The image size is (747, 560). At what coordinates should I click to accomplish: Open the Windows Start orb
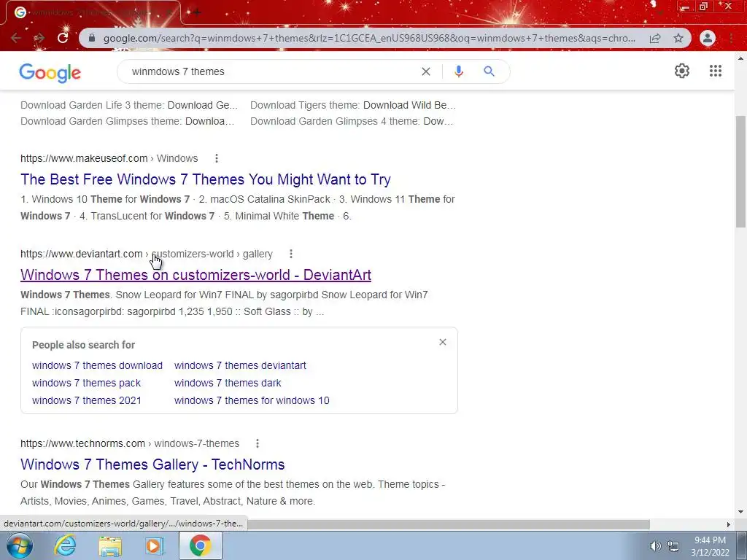(19, 545)
